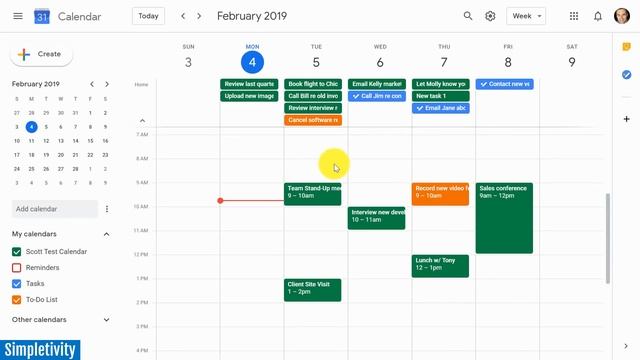Viewport: 640px width, 360px height.
Task: Open the completed Call Jim task
Action: click(x=377, y=96)
